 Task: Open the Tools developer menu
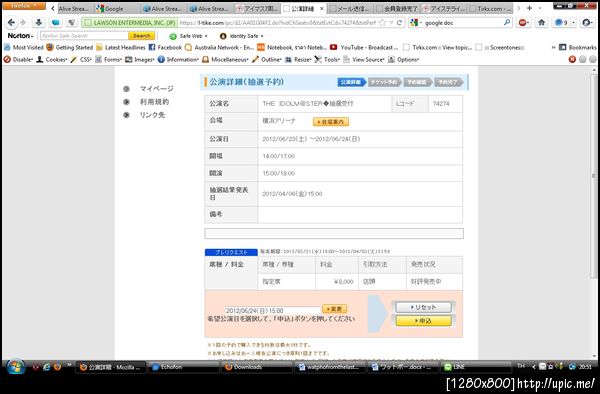[327, 59]
